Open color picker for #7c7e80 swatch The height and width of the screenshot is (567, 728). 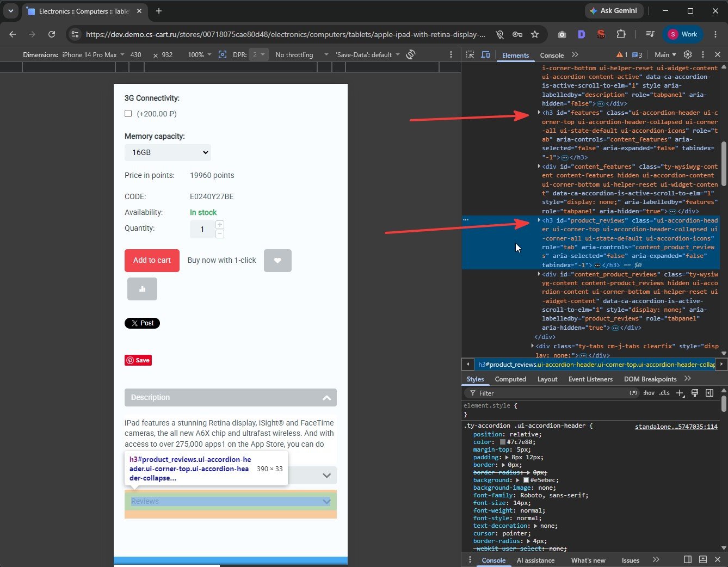click(503, 442)
